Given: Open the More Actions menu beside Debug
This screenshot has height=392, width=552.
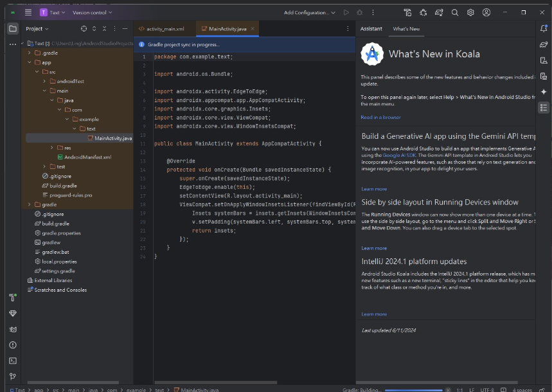Looking at the screenshot, I should 373,12.
